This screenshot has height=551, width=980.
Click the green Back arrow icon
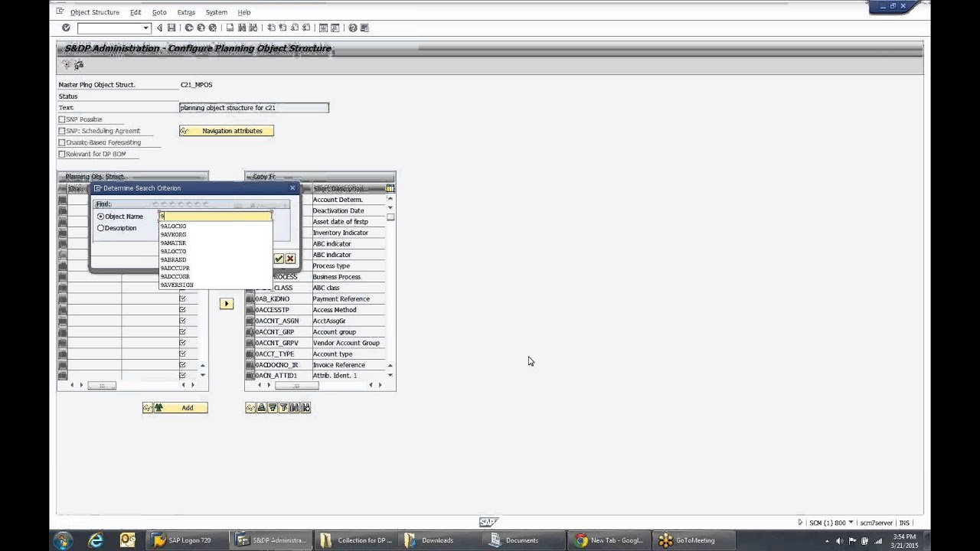(x=189, y=28)
